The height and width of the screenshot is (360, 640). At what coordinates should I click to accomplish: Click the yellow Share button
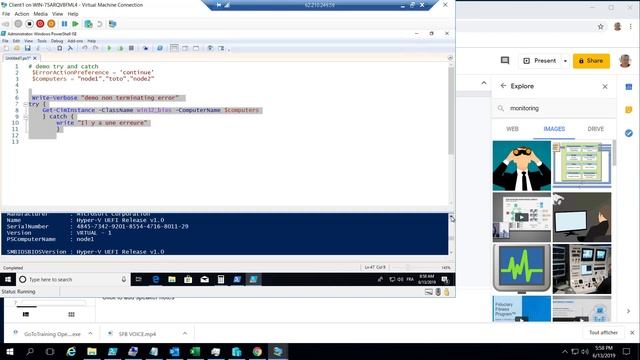(x=591, y=61)
